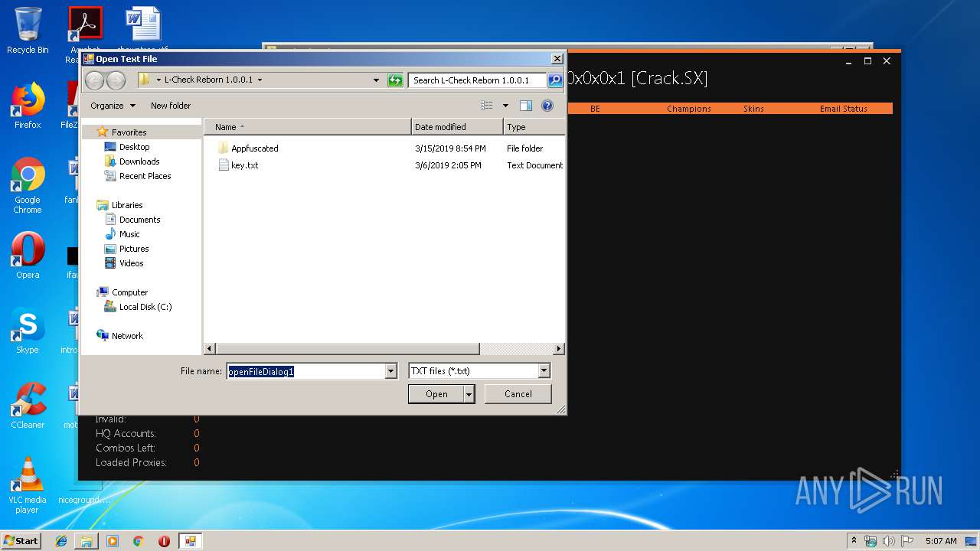
Task: Cancel the Open Text File dialog
Action: [518, 394]
